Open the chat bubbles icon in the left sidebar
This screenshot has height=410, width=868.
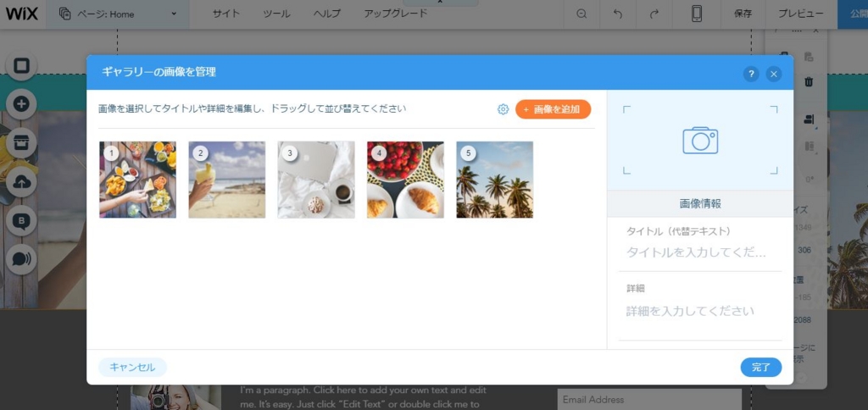point(21,259)
